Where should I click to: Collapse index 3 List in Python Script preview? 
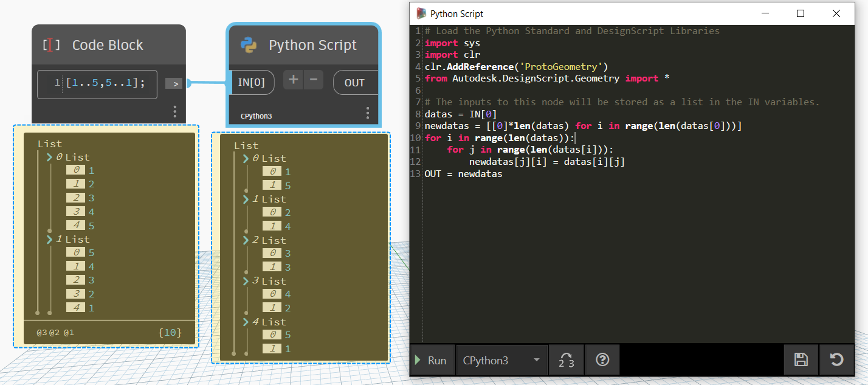246,281
